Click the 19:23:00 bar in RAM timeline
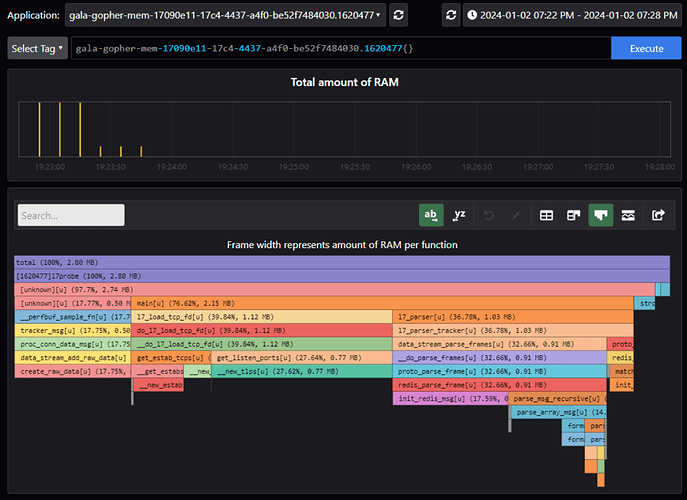 coord(40,130)
